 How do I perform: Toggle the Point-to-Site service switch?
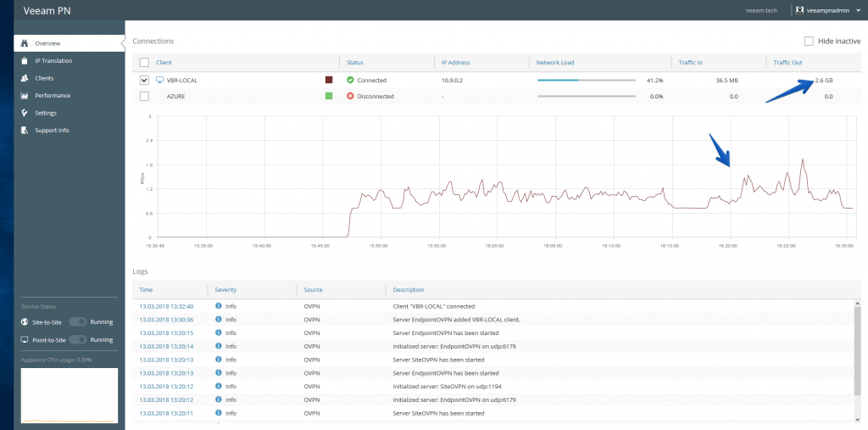coord(78,340)
